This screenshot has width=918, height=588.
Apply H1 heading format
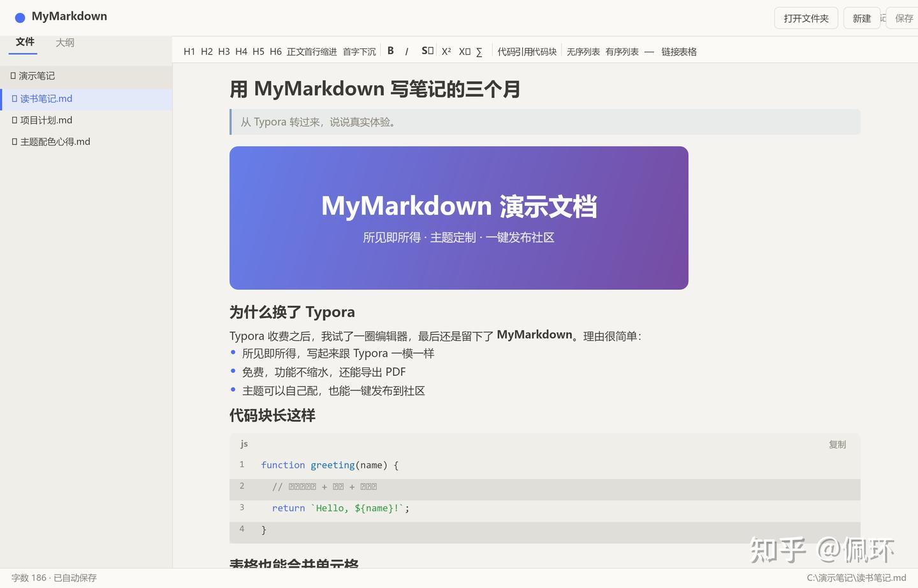(x=189, y=52)
